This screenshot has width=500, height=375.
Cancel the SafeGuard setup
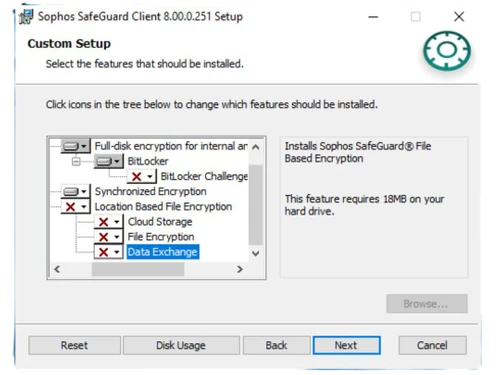pos(432,345)
